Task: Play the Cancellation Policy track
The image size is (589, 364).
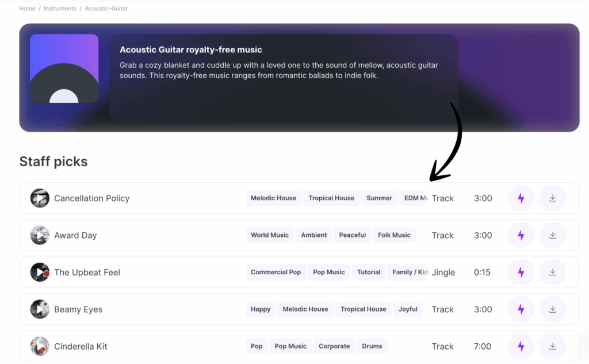Action: pyautogui.click(x=40, y=198)
